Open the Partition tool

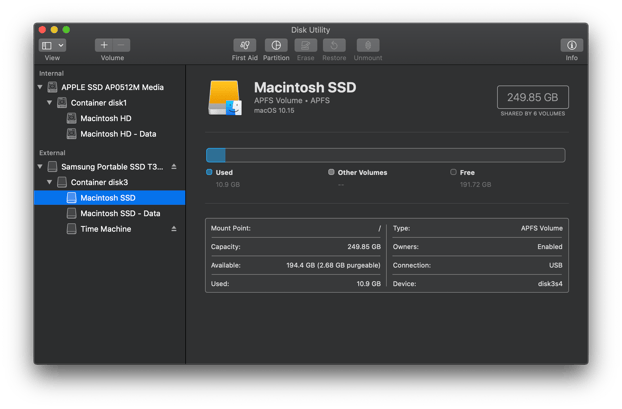(276, 45)
